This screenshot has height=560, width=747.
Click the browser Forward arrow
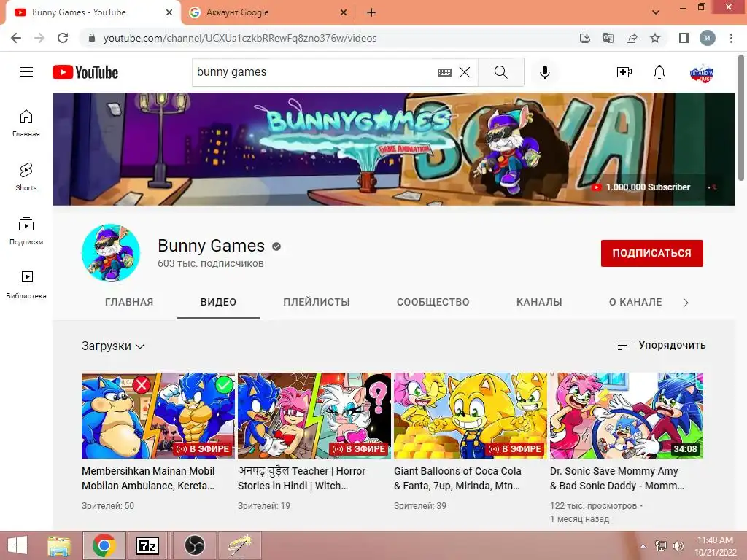[39, 38]
